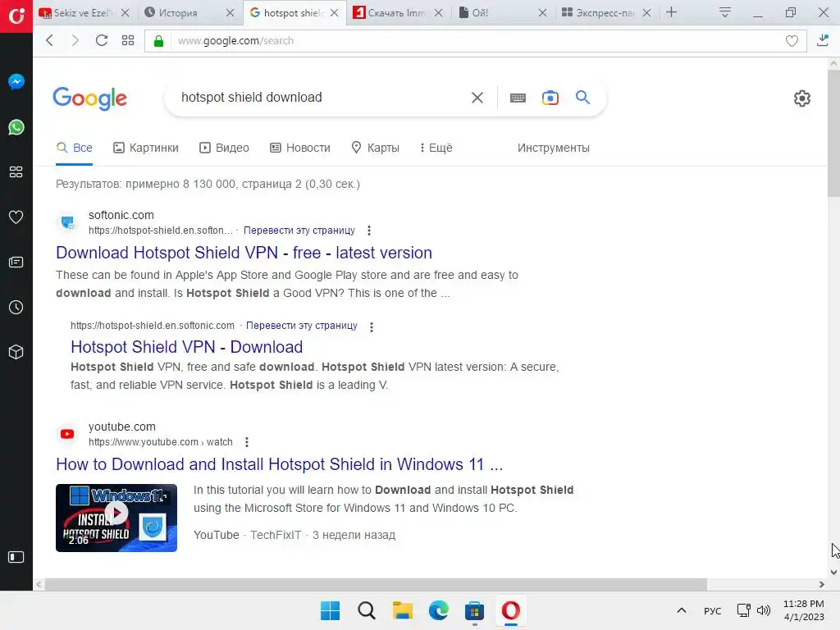
Task: Open Windows taskbar search
Action: [x=367, y=610]
